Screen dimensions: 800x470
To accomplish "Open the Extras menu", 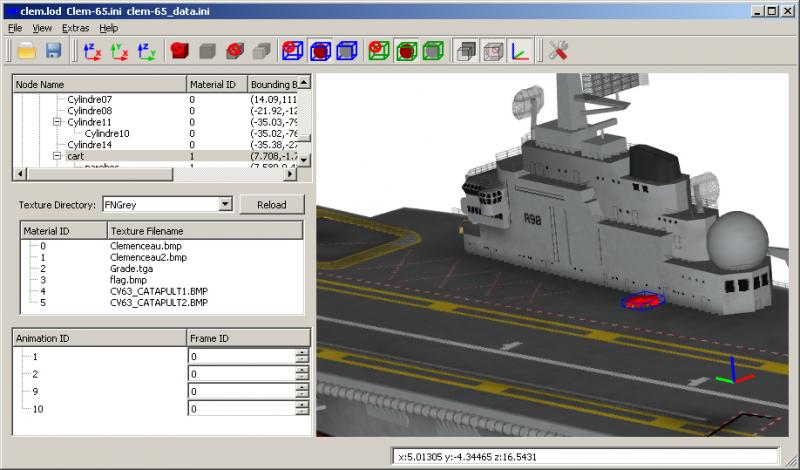I will [x=76, y=28].
